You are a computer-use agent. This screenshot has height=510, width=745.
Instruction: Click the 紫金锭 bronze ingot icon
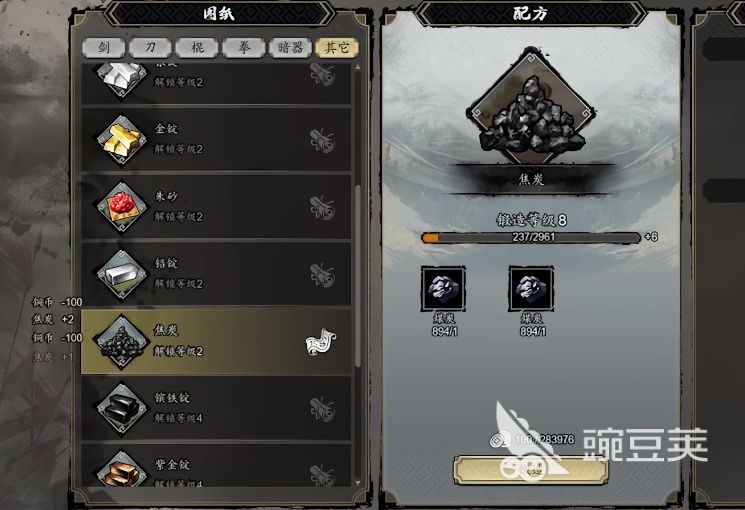click(x=122, y=470)
